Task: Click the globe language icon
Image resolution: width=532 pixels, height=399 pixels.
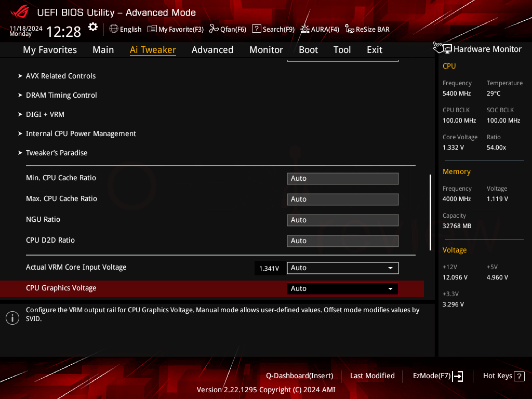Action: pos(114,29)
